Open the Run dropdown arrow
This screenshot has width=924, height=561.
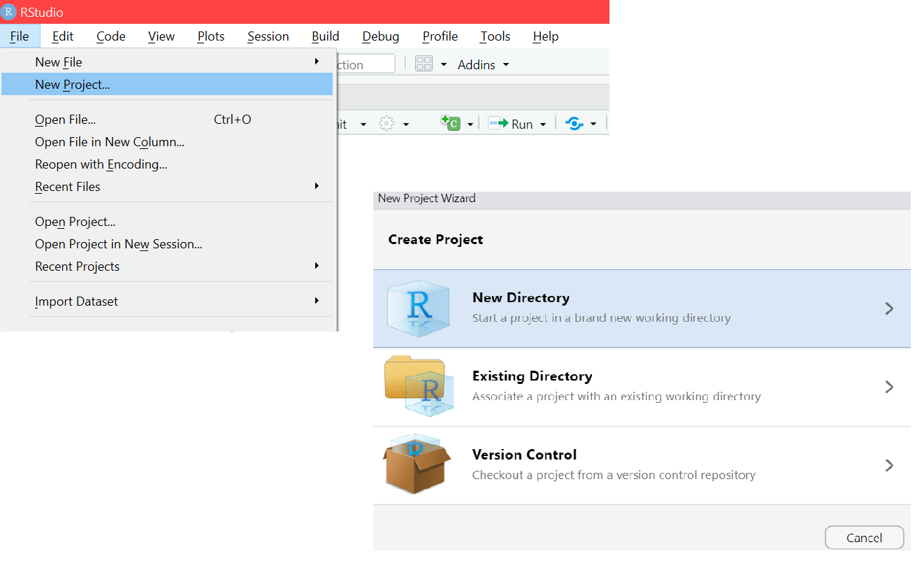pyautogui.click(x=543, y=125)
